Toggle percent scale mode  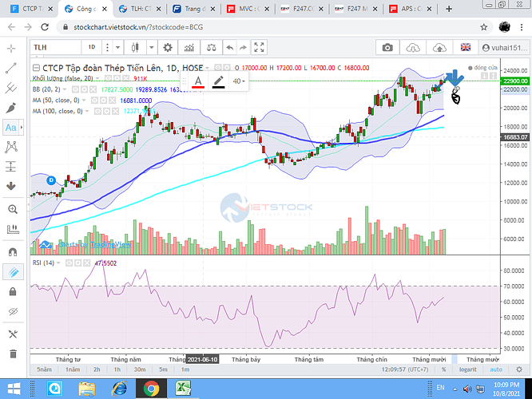coord(444,369)
